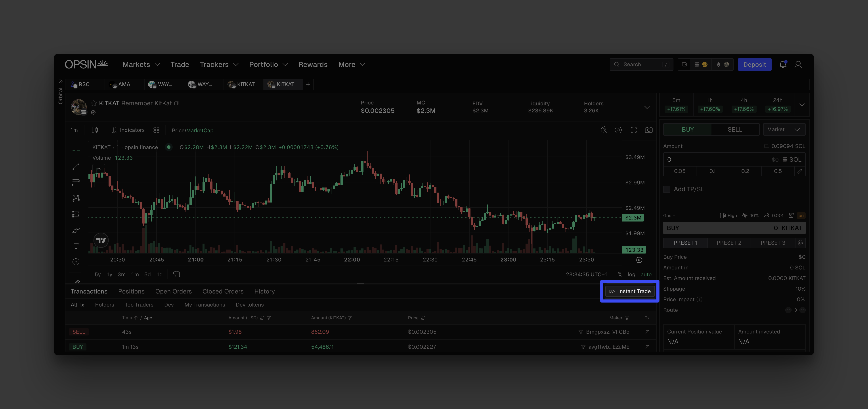
Task: Toggle the log scale option
Action: coord(631,274)
